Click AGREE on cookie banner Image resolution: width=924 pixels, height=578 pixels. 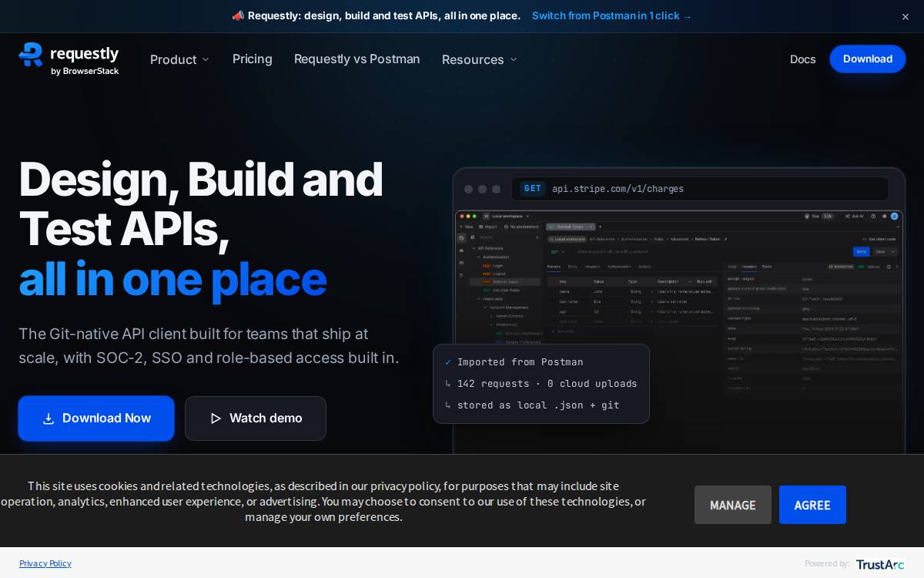(x=812, y=505)
